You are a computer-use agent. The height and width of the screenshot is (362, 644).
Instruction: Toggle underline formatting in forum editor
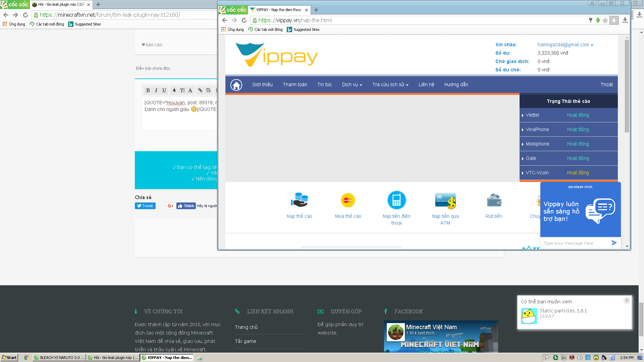[164, 90]
